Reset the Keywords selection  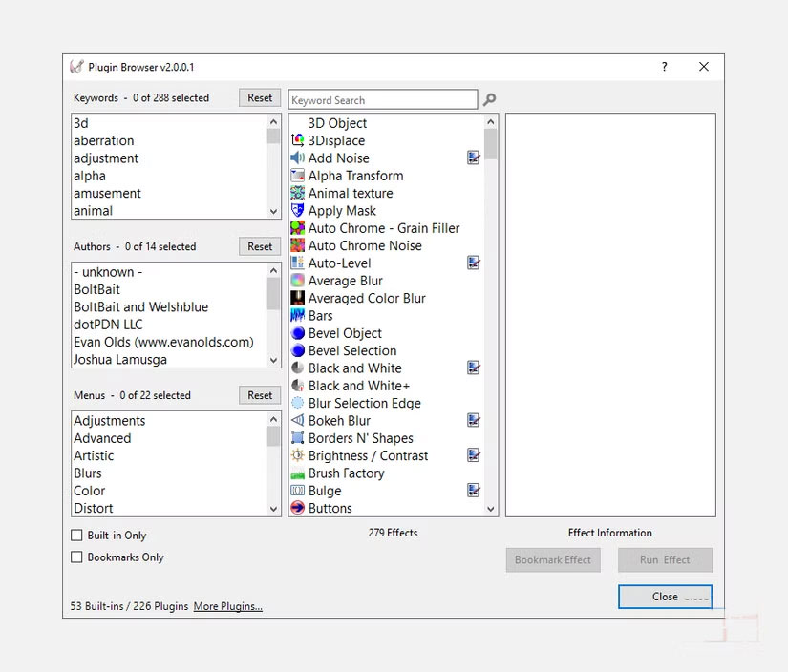coord(259,97)
